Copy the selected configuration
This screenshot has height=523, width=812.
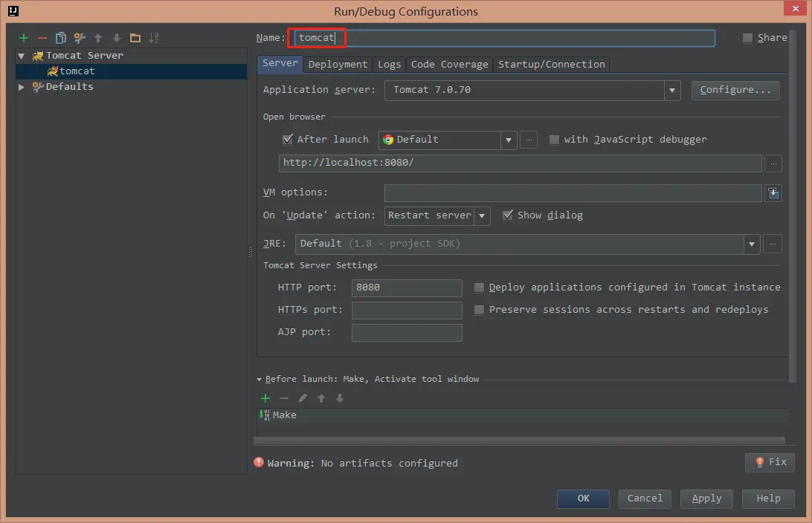pos(60,38)
